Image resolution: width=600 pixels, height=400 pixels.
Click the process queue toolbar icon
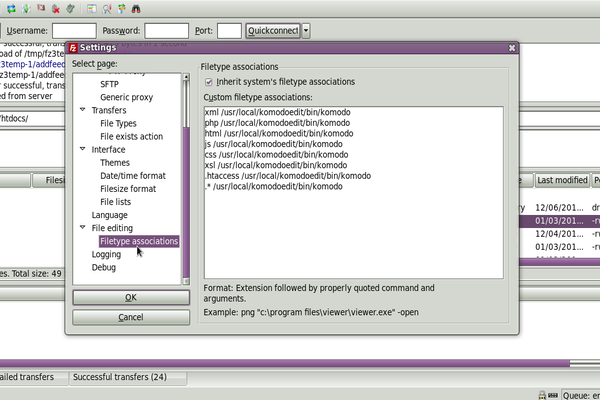tap(25, 8)
